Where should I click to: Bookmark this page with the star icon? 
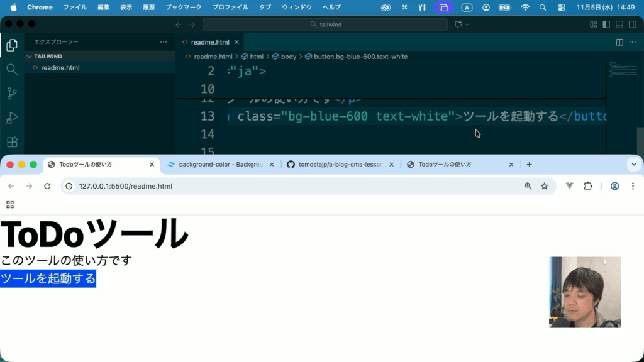click(x=545, y=186)
